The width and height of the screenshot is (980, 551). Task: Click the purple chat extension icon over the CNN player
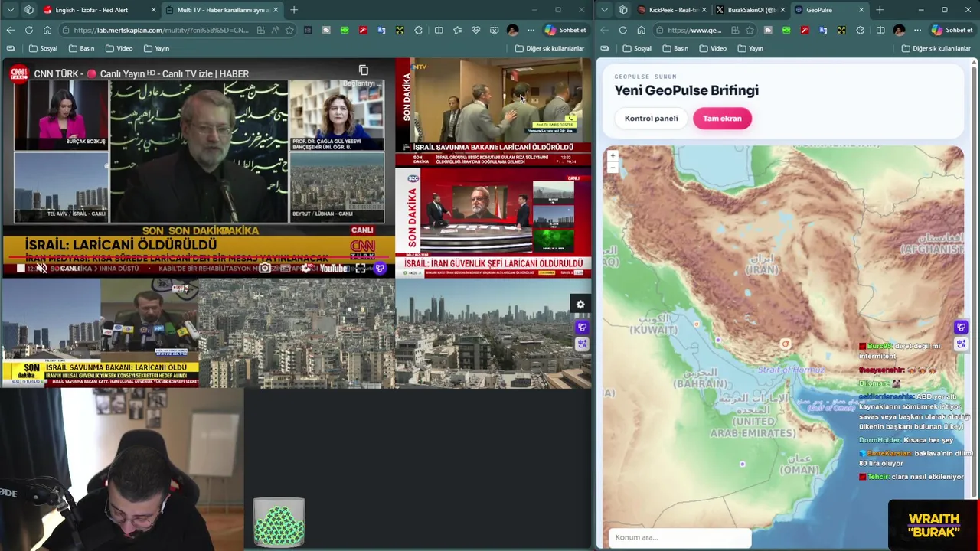(x=380, y=268)
